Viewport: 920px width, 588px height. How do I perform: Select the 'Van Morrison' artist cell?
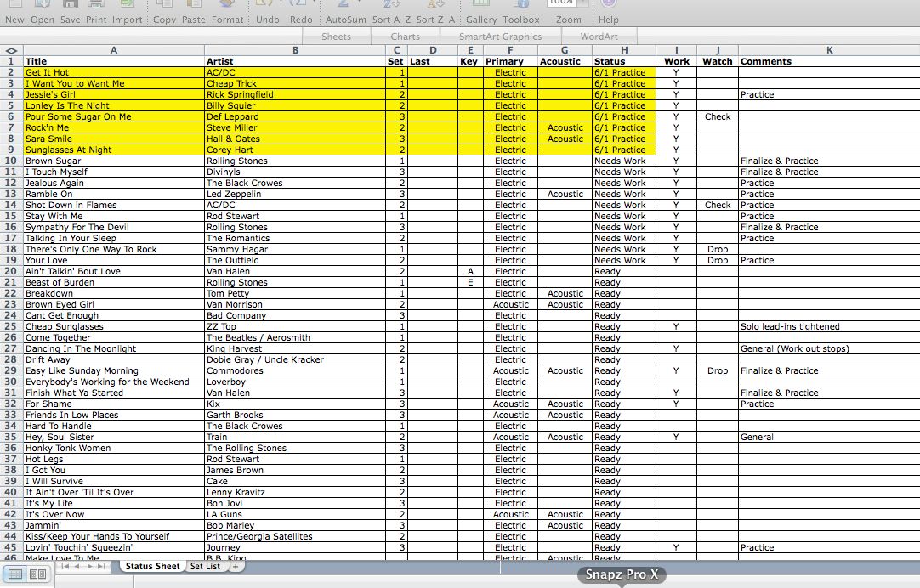pos(295,304)
